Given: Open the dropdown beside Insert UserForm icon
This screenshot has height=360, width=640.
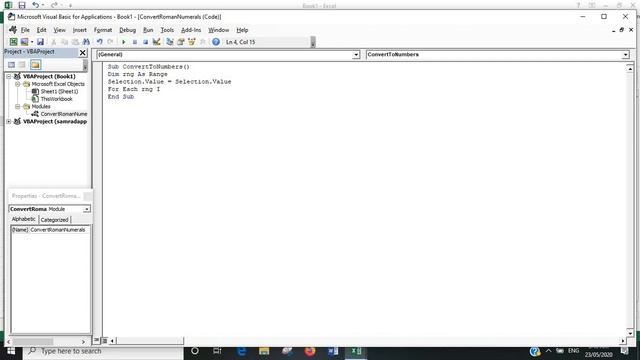Looking at the screenshot, I should pos(32,42).
